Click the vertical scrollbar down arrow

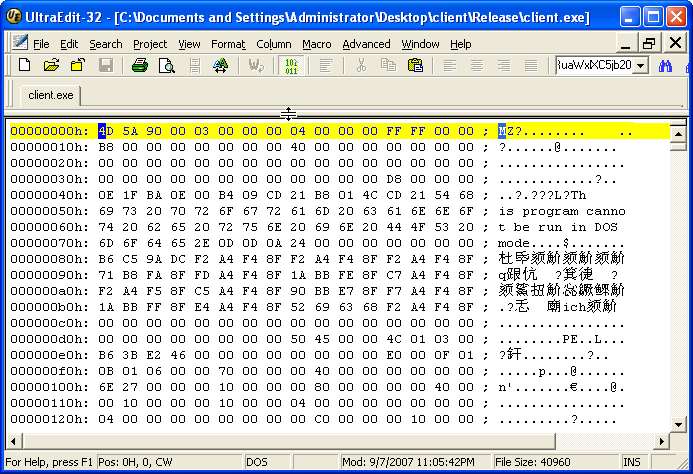(x=678, y=425)
